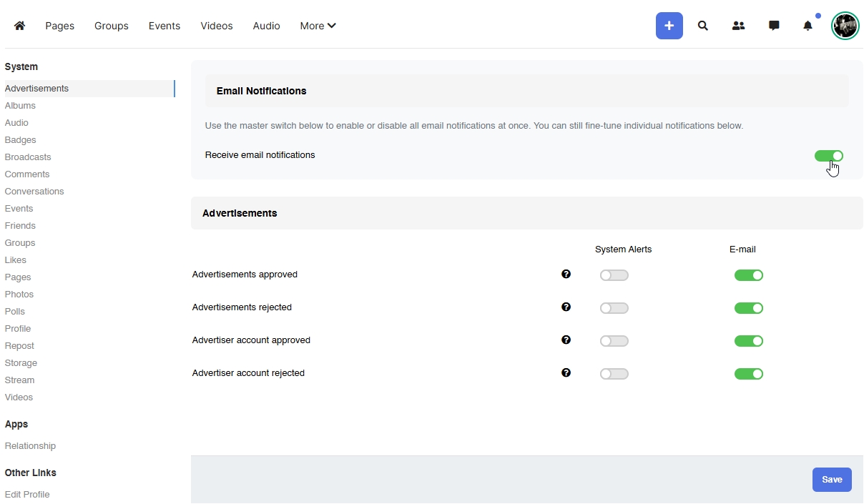Open messages via the chat bubble icon
The image size is (864, 504).
[774, 26]
